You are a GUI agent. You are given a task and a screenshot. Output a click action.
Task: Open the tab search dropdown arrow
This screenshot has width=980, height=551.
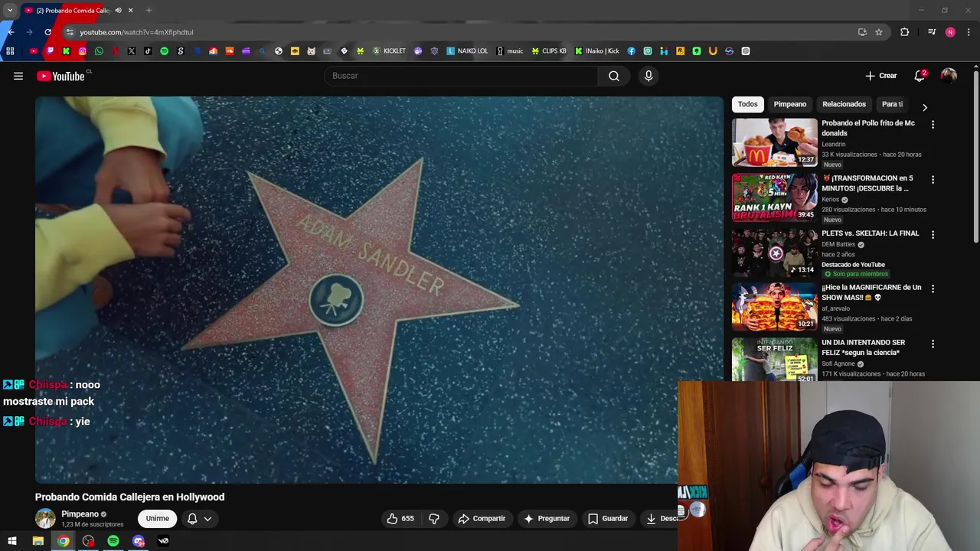pyautogui.click(x=10, y=11)
